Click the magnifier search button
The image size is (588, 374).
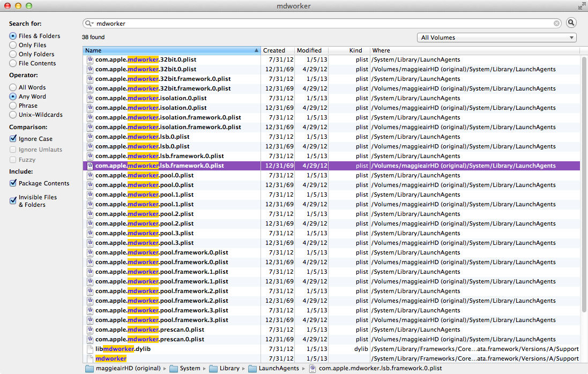coord(571,23)
